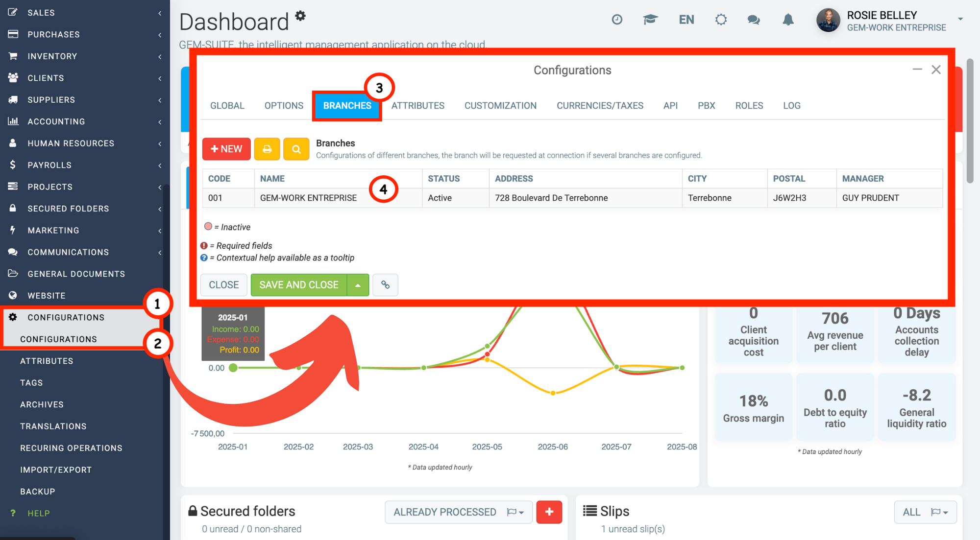The width and height of the screenshot is (980, 540).
Task: Click the Configurations gear icon in sidebar
Action: pyautogui.click(x=13, y=317)
